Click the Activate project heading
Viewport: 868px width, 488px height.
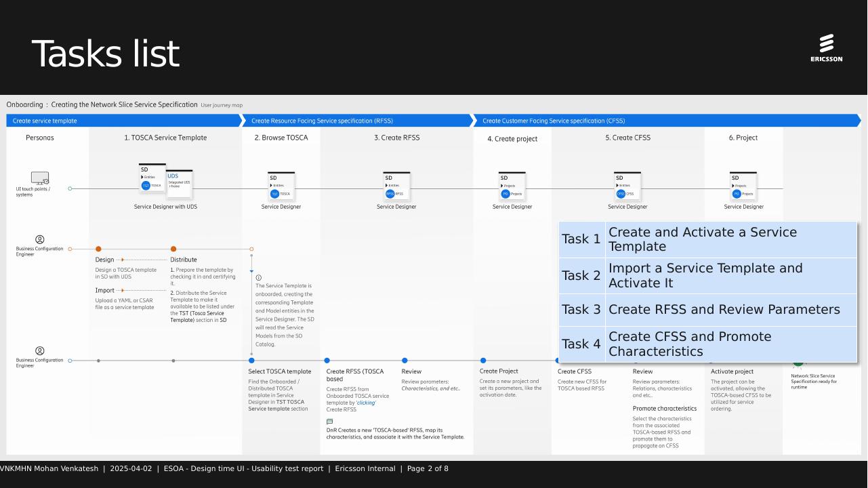(x=732, y=371)
